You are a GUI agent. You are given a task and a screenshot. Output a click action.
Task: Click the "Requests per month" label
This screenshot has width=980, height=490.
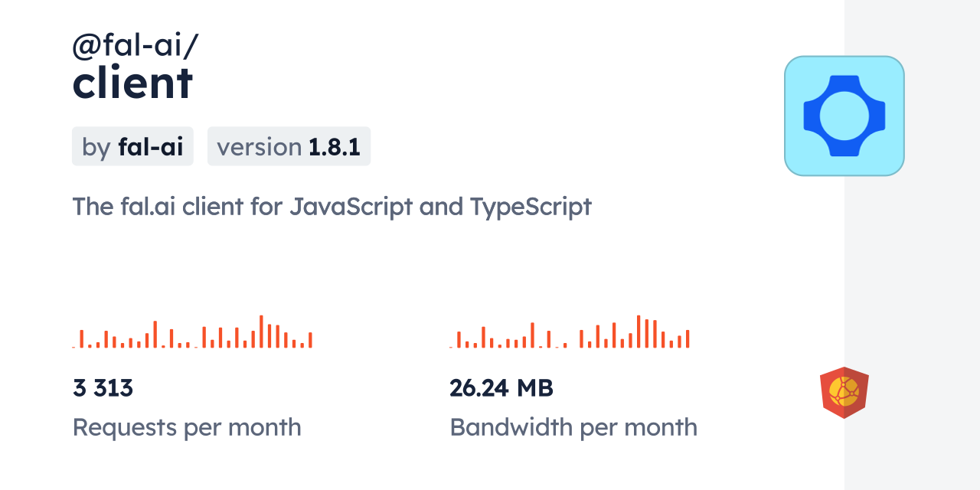click(187, 426)
